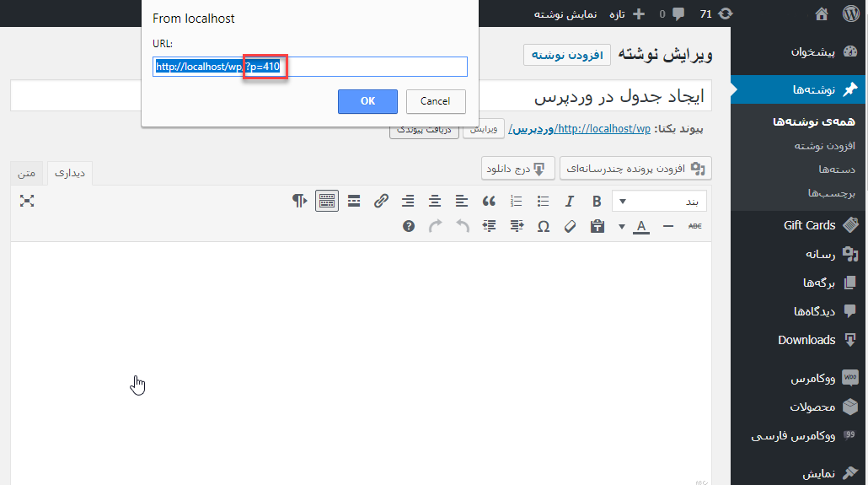Open the Gift Cards menu
This screenshot has width=868, height=485.
coord(800,225)
